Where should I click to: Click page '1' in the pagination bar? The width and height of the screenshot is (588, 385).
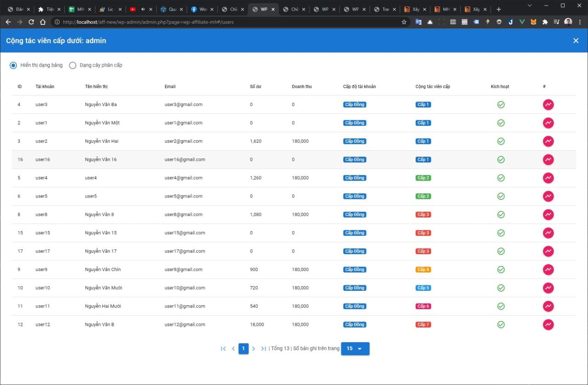point(243,349)
